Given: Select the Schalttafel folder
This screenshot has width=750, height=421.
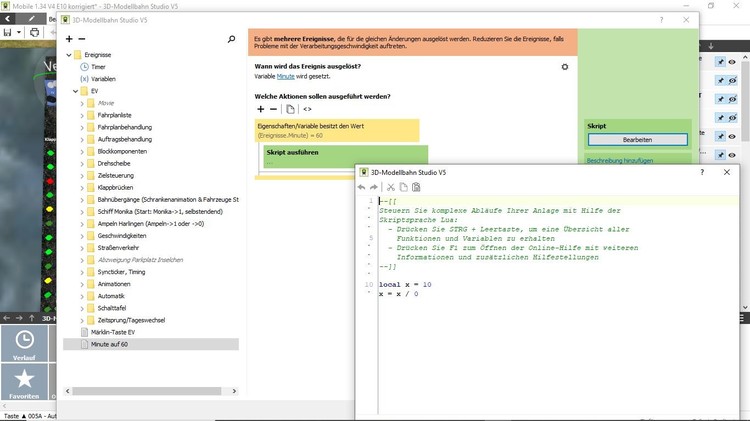Looking at the screenshot, I should point(112,308).
